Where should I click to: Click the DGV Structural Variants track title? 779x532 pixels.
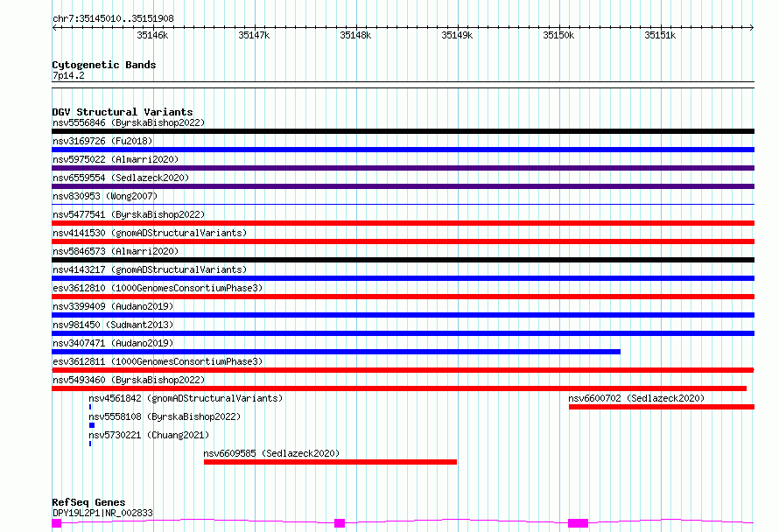[x=123, y=112]
